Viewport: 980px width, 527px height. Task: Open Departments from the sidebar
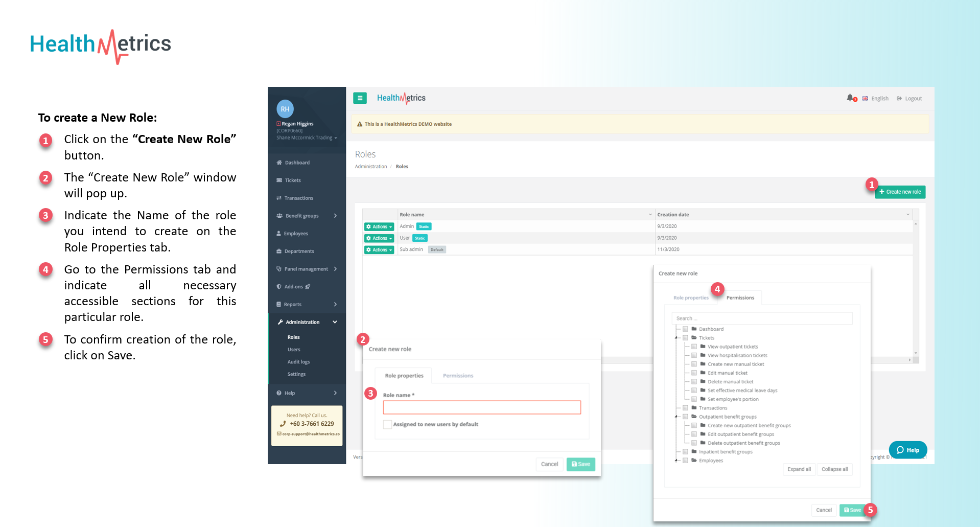(299, 251)
